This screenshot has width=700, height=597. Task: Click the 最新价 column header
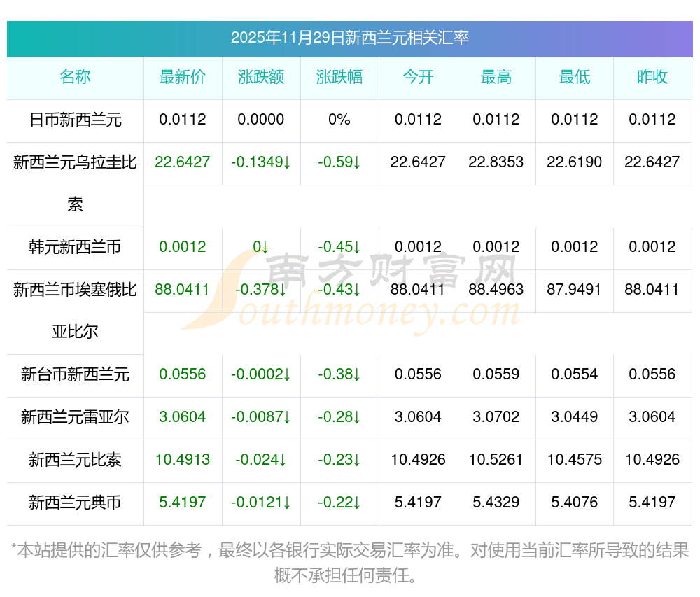(183, 77)
